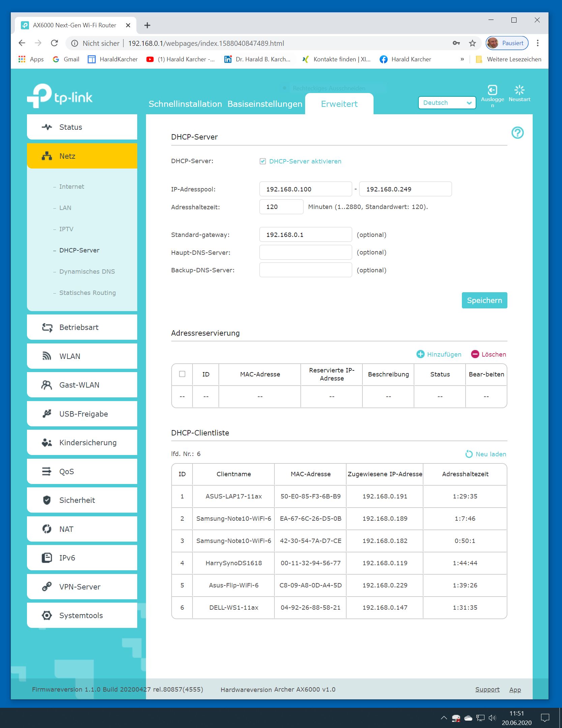
Task: Open the help question mark icon
Action: (517, 133)
